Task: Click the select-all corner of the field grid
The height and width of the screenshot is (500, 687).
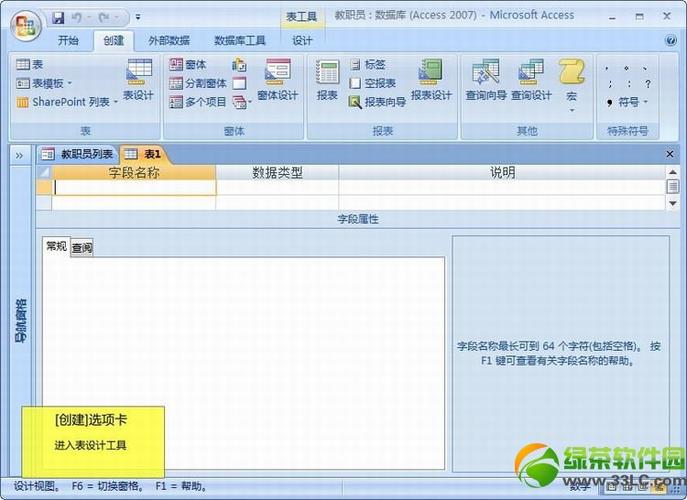Action: (x=44, y=173)
